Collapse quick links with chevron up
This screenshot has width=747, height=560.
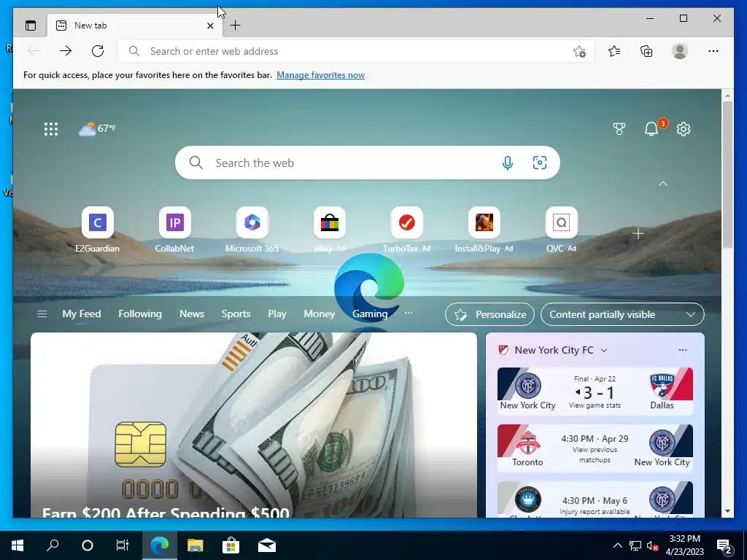662,184
